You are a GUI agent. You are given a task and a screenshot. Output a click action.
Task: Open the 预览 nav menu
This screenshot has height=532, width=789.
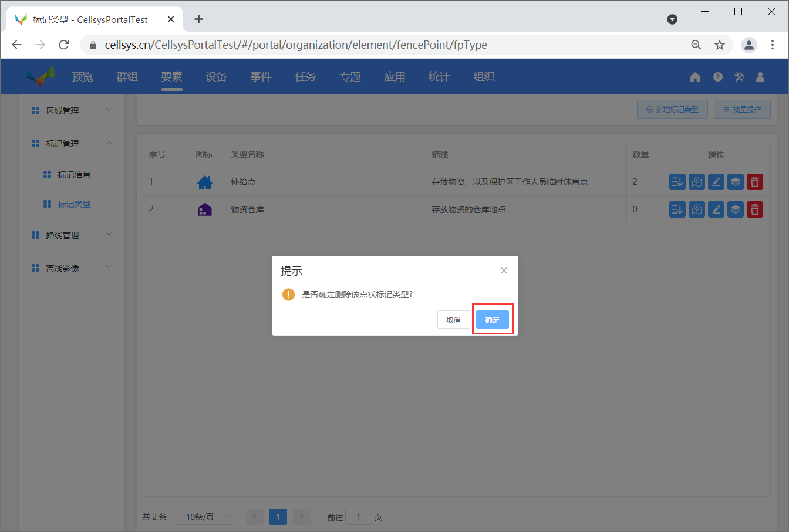82,77
